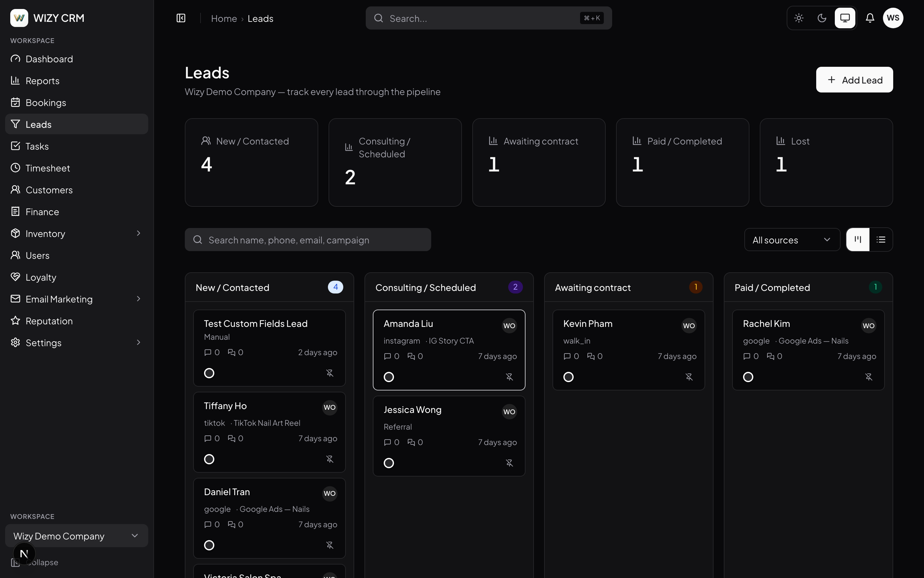Toggle status circle on Test Custom Fields Lead
This screenshot has height=578, width=924.
[x=209, y=373]
